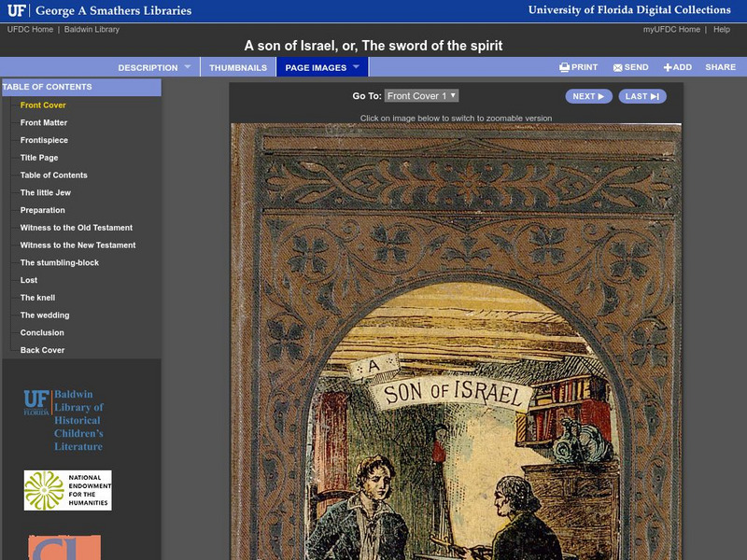Image resolution: width=747 pixels, height=560 pixels.
Task: Click the UF logo in the header
Action: 17,10
